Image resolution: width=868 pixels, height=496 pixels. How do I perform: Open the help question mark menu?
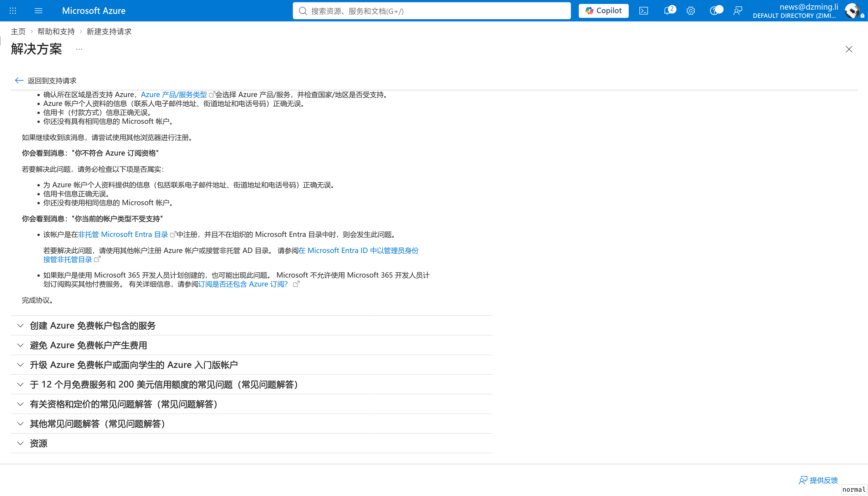[714, 11]
